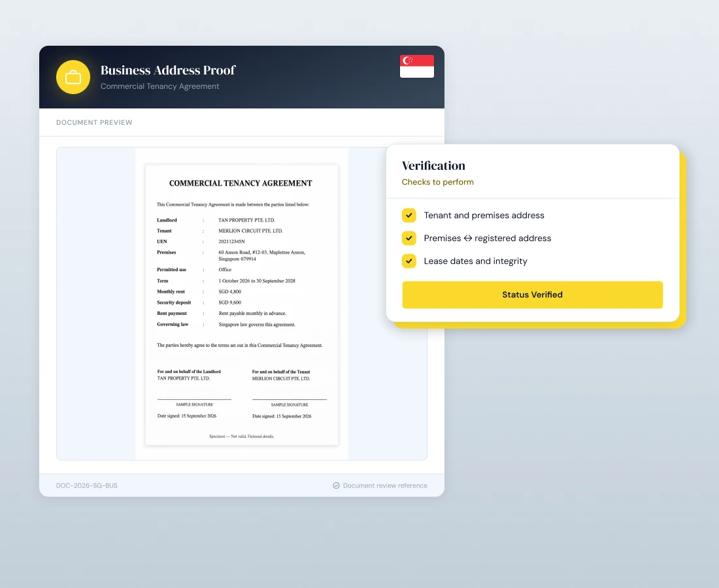Viewport: 719px width, 588px height.
Task: Select the text Rent payable monthly in advance
Action: (253, 314)
